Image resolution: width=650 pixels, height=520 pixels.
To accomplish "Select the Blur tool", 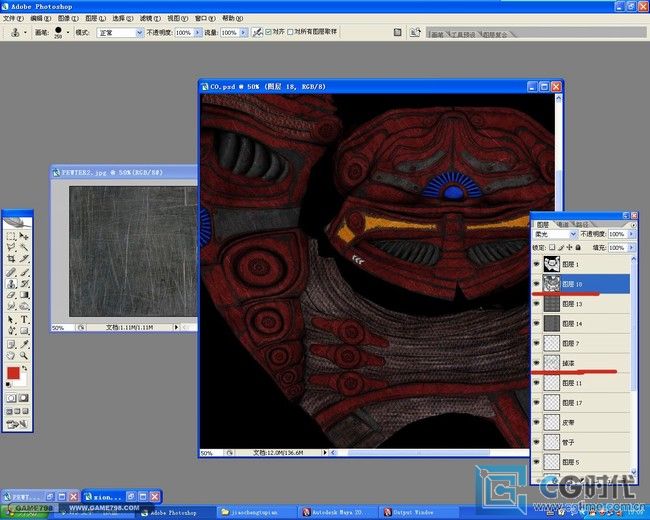I will pos(11,306).
